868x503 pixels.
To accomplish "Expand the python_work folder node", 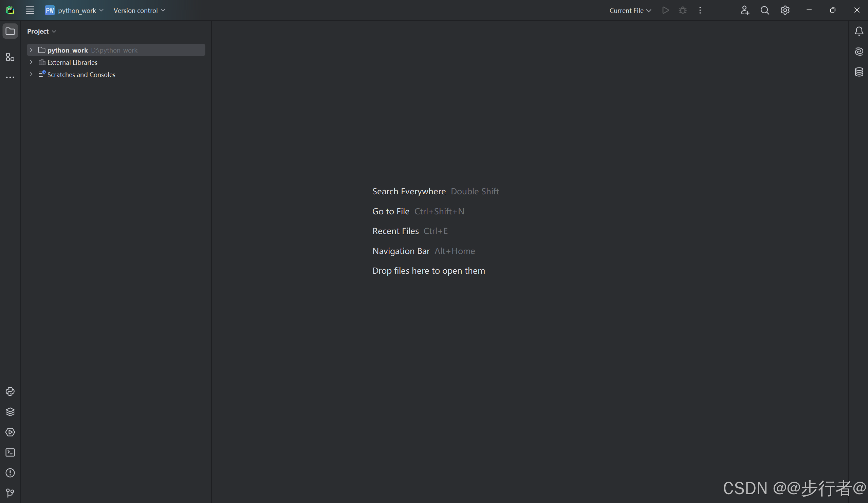I will 31,50.
